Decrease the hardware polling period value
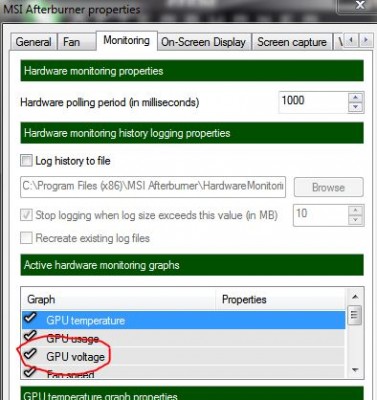377x400 pixels. (356, 107)
